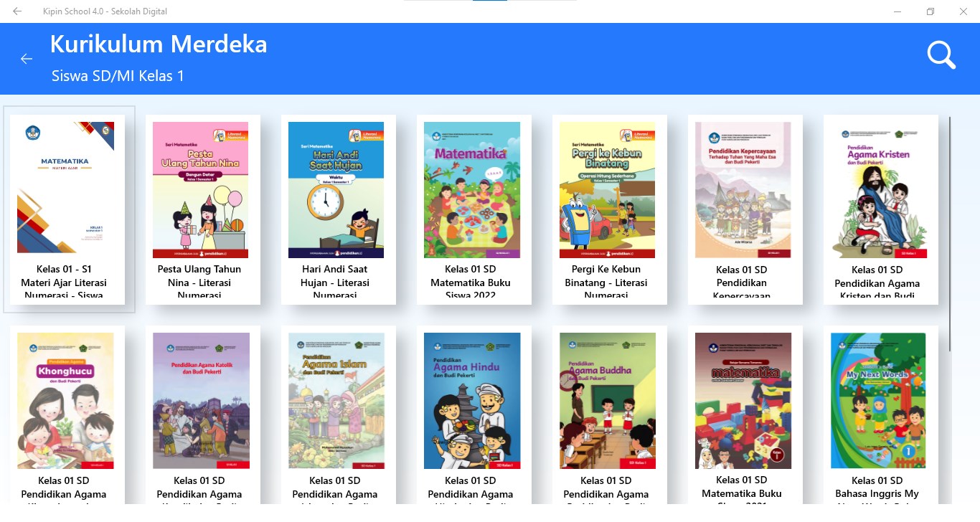Restore the window using title bar button
The height and width of the screenshot is (522, 980).
click(930, 11)
